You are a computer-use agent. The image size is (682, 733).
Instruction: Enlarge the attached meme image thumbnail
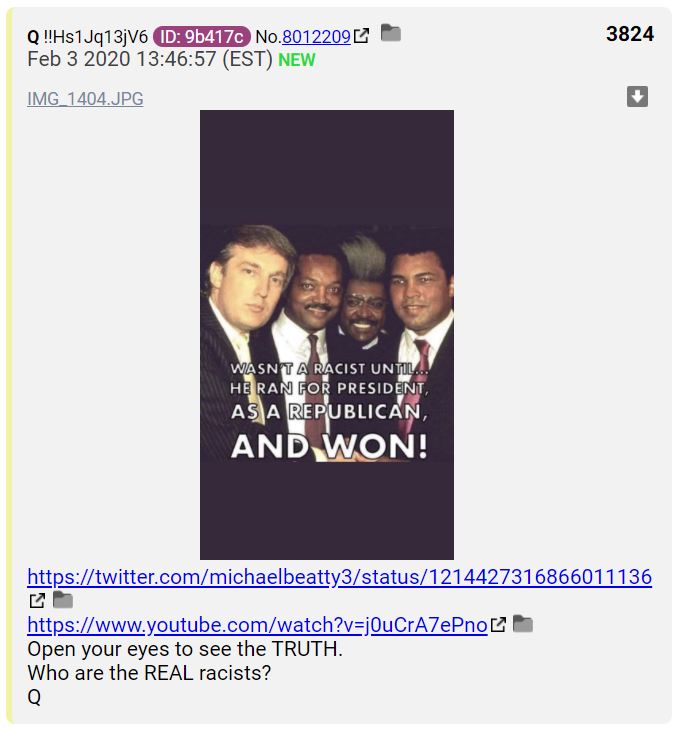tap(327, 335)
